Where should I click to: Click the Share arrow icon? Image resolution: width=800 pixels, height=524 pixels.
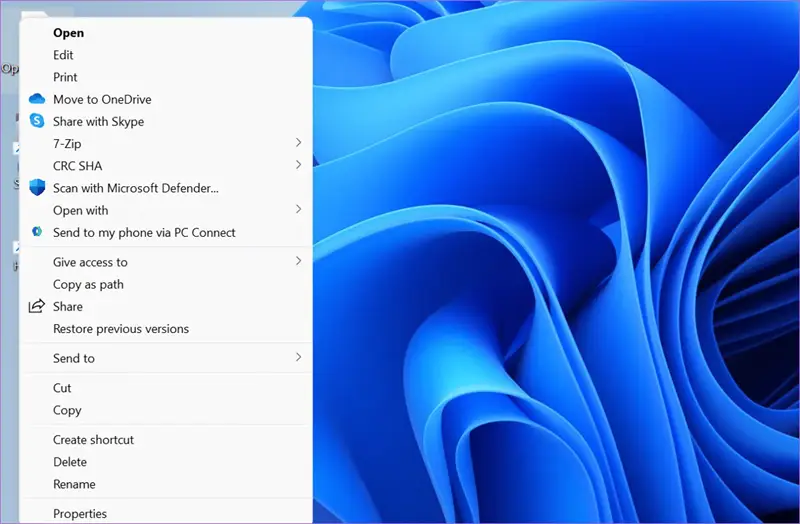(x=37, y=306)
